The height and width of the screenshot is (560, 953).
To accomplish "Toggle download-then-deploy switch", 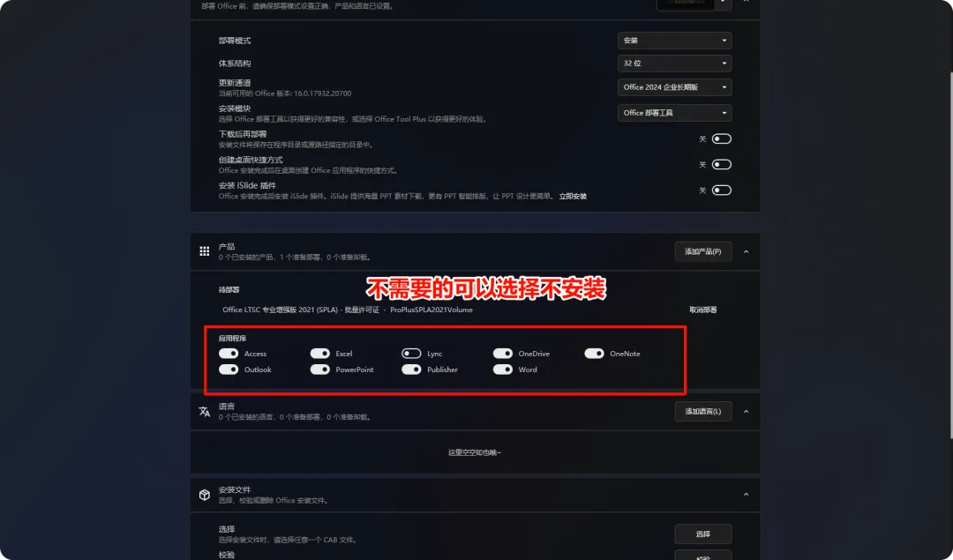I will (x=722, y=139).
